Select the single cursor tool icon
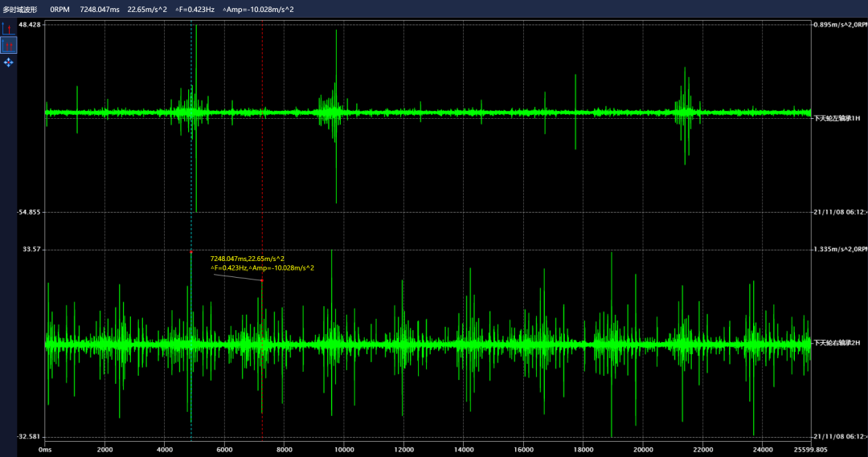The image size is (868, 457). (x=8, y=29)
